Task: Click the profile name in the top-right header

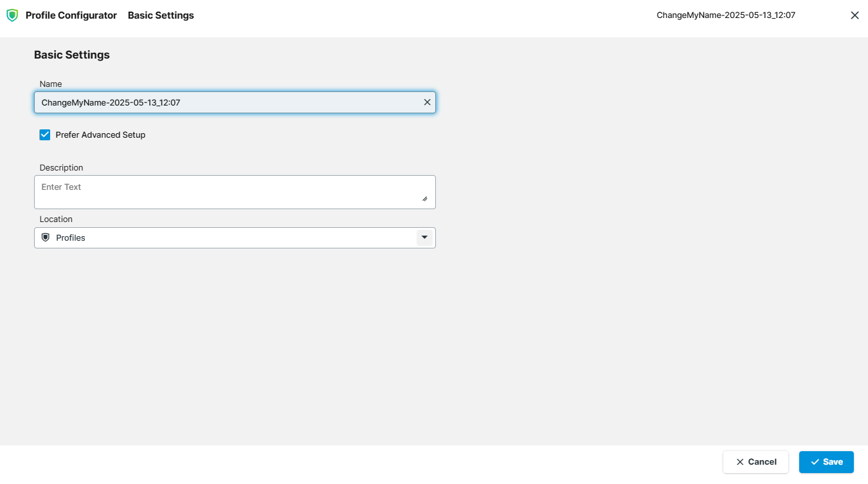Action: tap(726, 15)
